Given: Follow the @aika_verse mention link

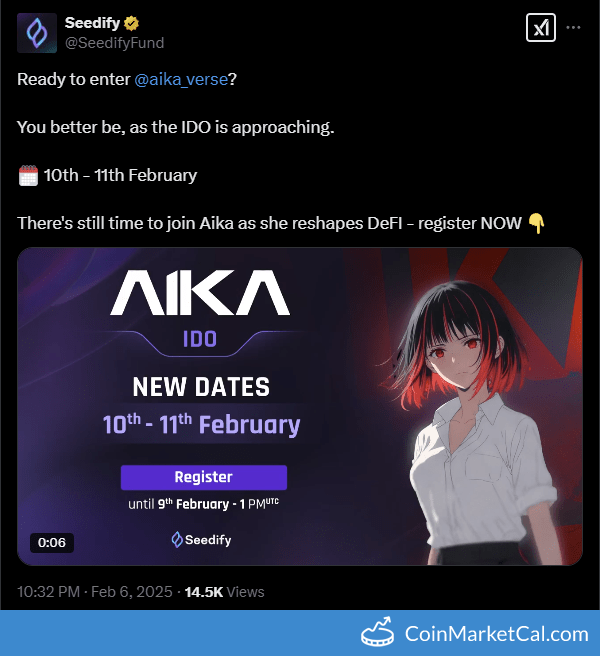Looking at the screenshot, I should point(181,79).
